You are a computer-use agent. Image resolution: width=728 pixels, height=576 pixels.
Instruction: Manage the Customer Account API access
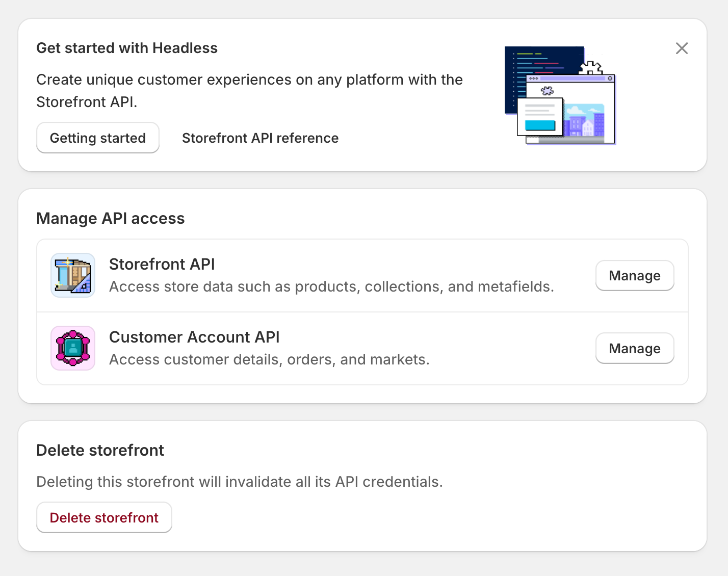click(x=634, y=349)
